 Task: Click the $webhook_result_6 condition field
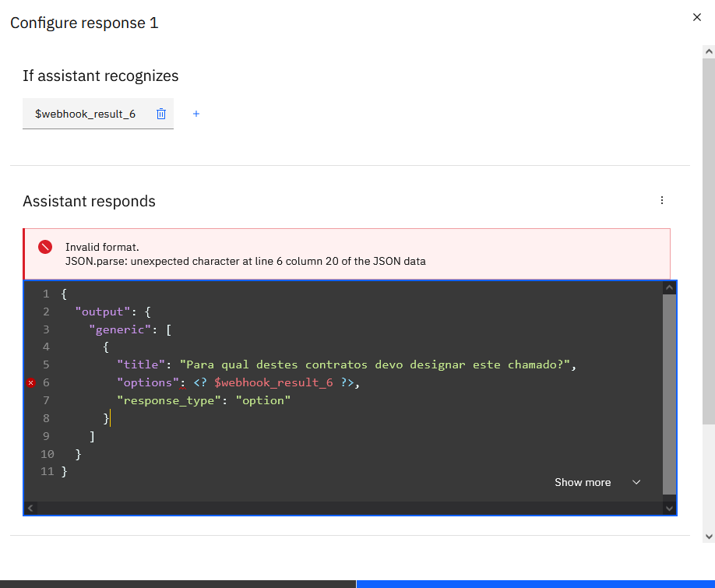pos(86,114)
